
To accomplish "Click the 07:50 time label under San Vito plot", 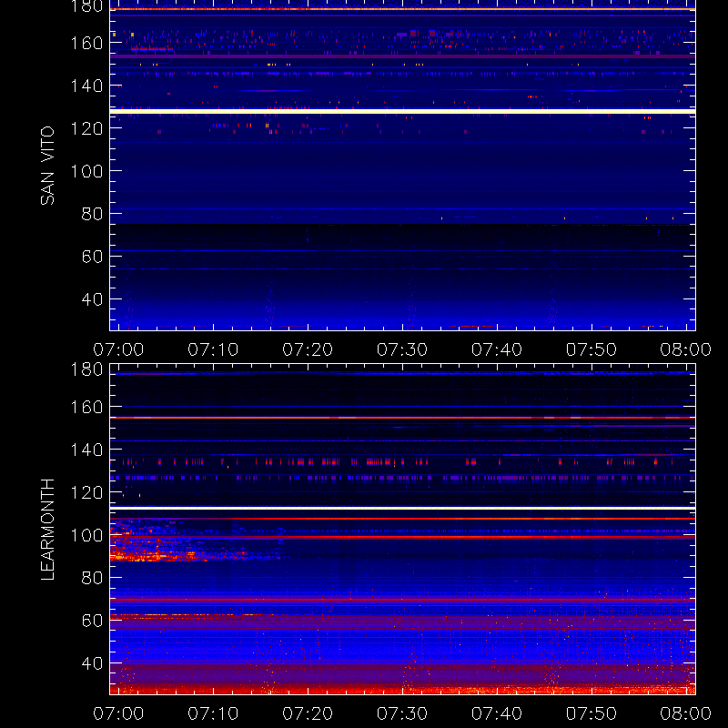I will 591,349.
